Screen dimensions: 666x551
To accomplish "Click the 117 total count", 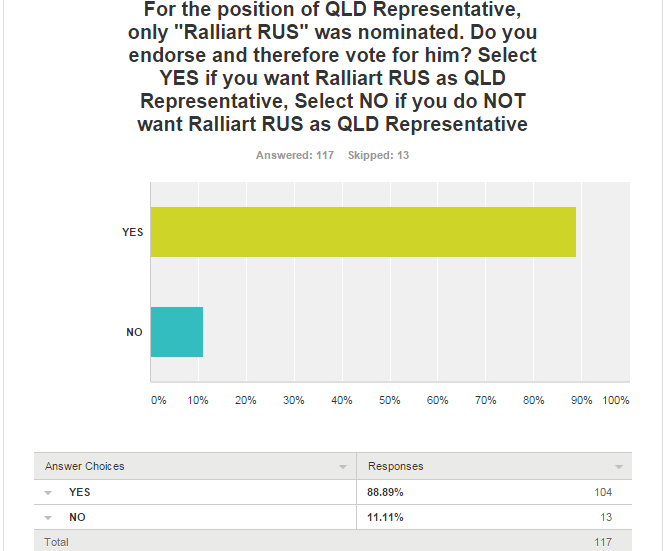I will point(603,542).
